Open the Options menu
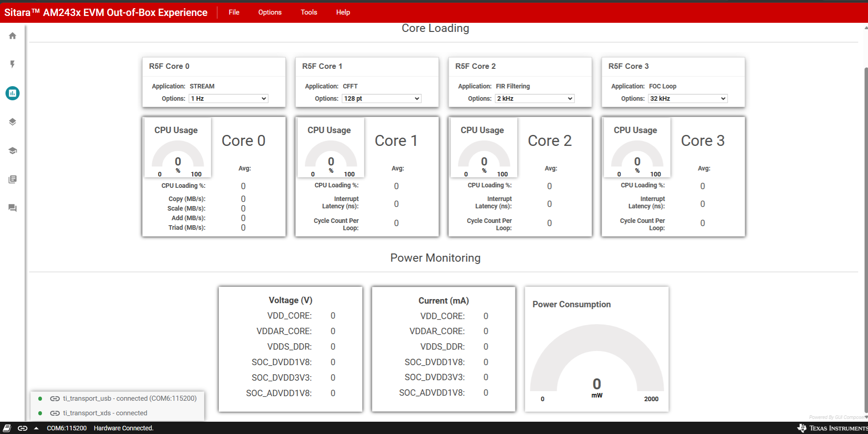Viewport: 868px width, 434px height. 270,12
